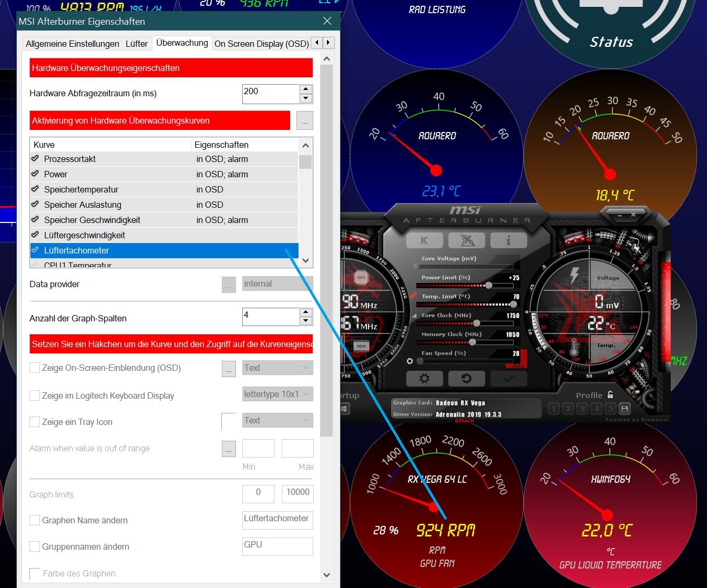Close the MSI Afterburner skin window

pyautogui.click(x=633, y=215)
